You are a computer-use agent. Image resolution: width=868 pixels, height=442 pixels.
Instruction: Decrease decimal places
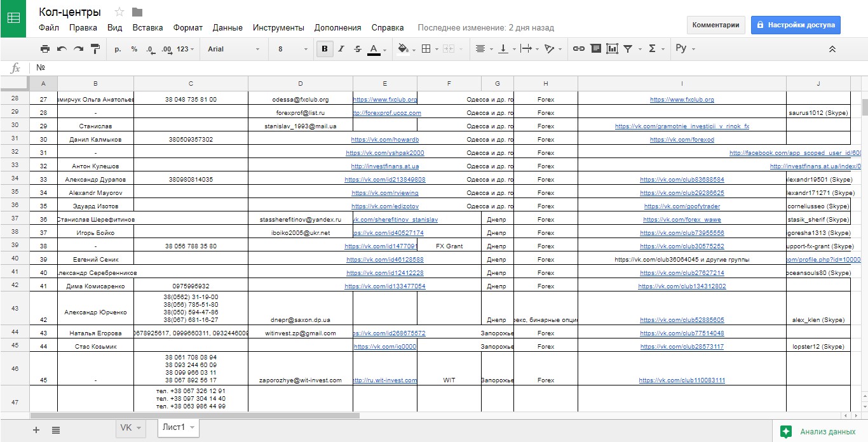[151, 49]
